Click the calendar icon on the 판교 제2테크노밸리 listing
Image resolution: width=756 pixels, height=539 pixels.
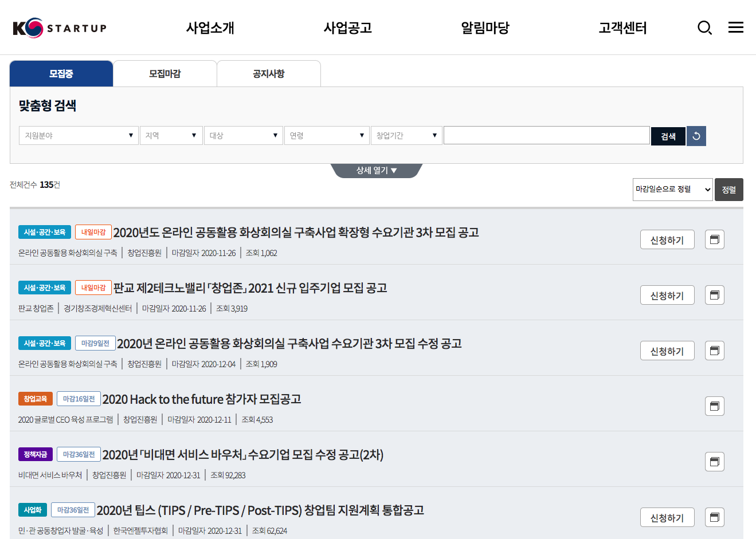point(714,294)
